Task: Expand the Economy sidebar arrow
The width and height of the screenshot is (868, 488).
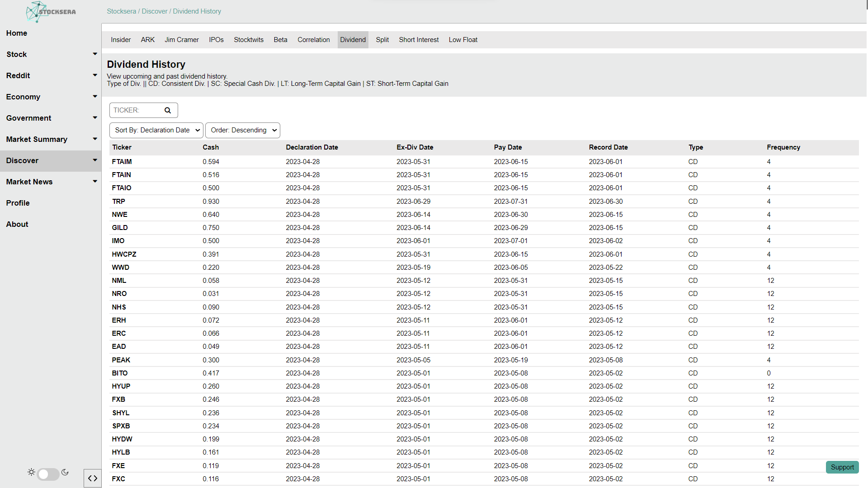Action: pos(95,97)
